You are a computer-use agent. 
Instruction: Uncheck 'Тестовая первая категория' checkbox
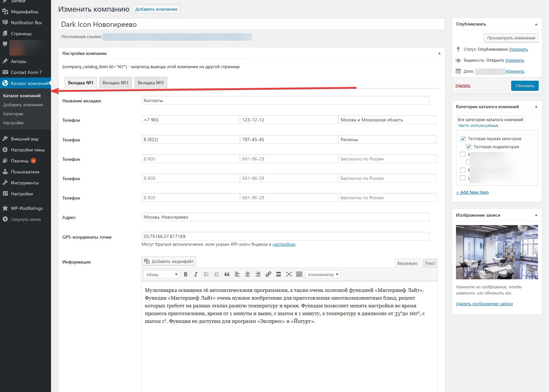pos(463,139)
